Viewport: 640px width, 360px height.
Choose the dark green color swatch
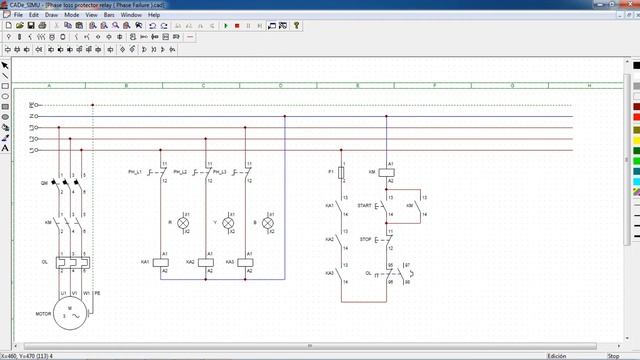636,151
